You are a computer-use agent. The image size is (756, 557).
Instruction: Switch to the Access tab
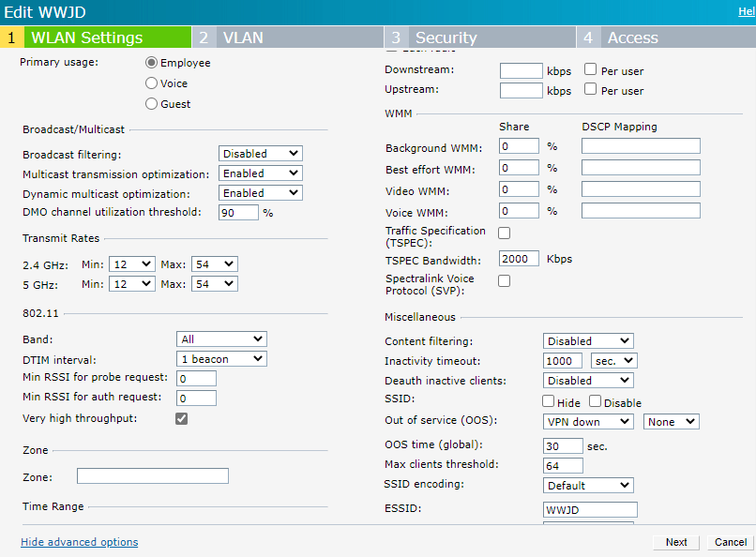click(629, 38)
